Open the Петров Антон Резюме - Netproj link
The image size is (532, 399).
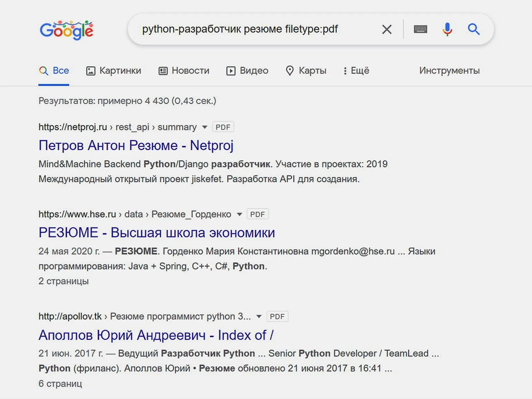(x=136, y=145)
